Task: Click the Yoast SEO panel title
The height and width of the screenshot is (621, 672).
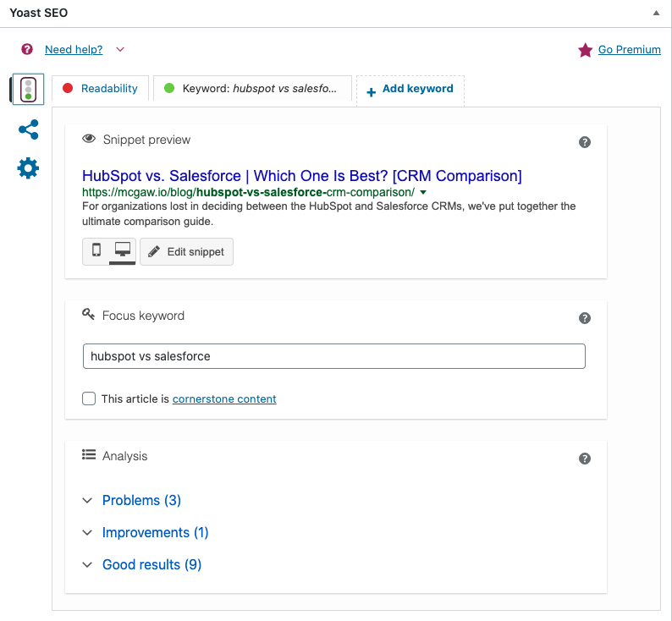Action: click(39, 13)
